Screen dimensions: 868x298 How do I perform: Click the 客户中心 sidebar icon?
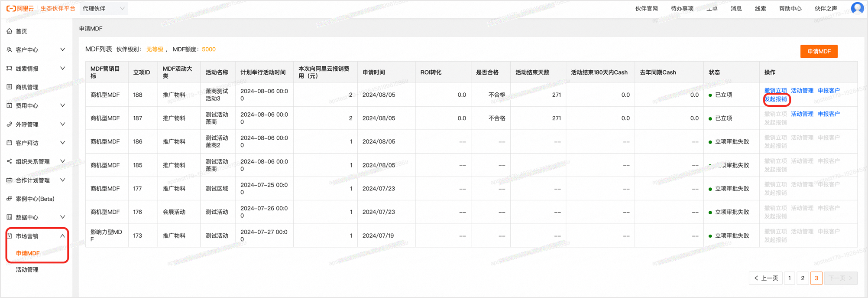(x=10, y=50)
